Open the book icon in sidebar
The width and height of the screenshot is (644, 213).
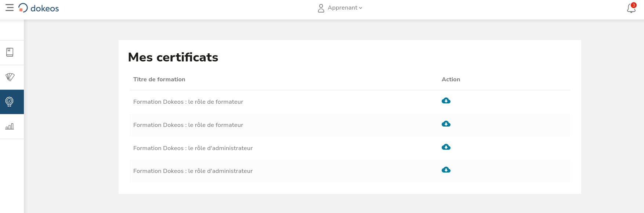10,52
